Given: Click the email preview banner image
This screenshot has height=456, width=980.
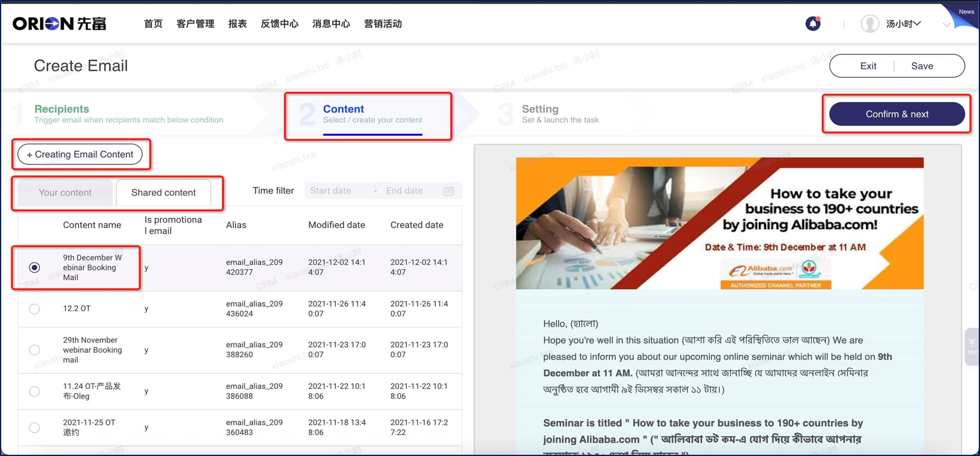Looking at the screenshot, I should pos(720,223).
